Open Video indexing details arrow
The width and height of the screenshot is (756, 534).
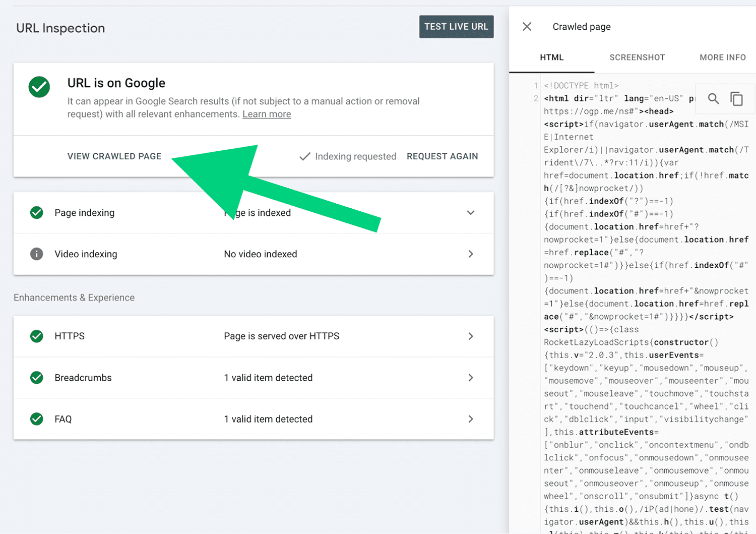471,254
